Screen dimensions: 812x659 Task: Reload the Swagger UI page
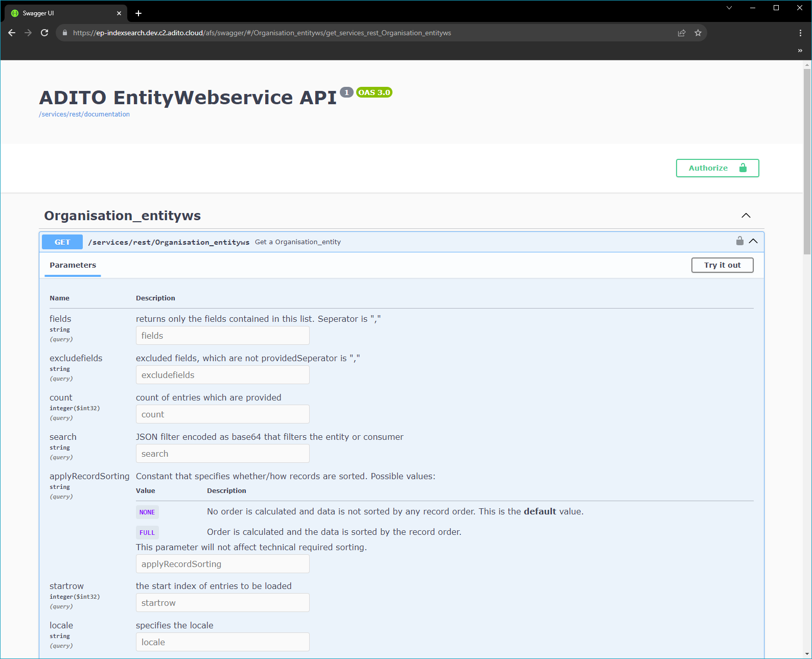pos(44,33)
